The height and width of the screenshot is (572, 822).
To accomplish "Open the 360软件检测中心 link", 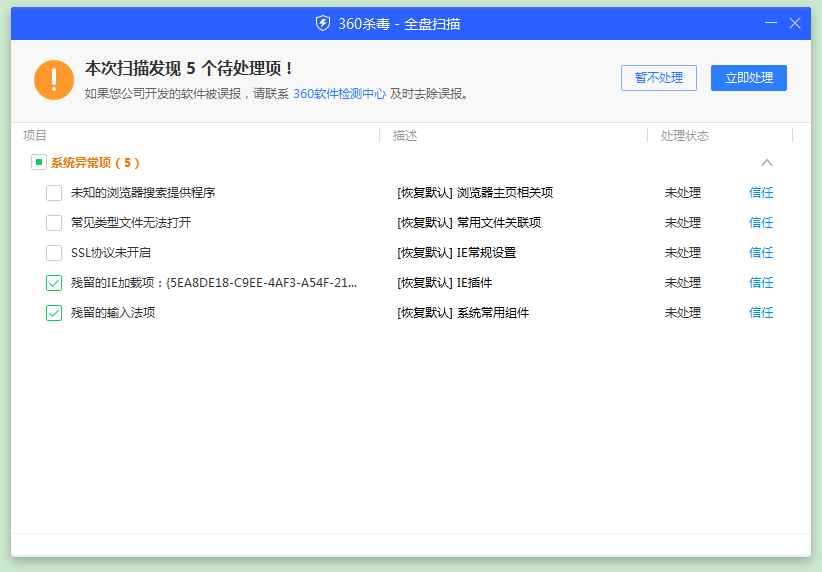I will click(x=339, y=94).
